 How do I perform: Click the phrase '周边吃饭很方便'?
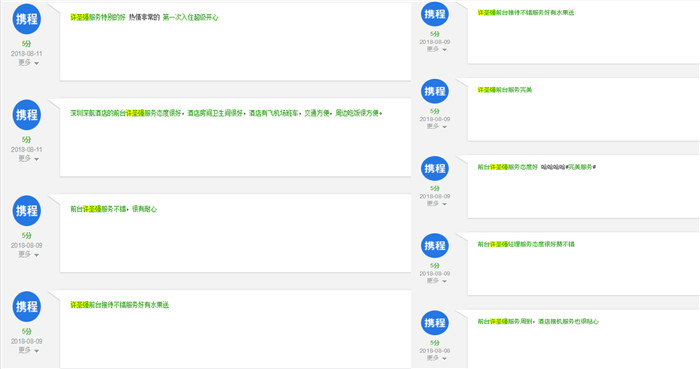point(357,113)
